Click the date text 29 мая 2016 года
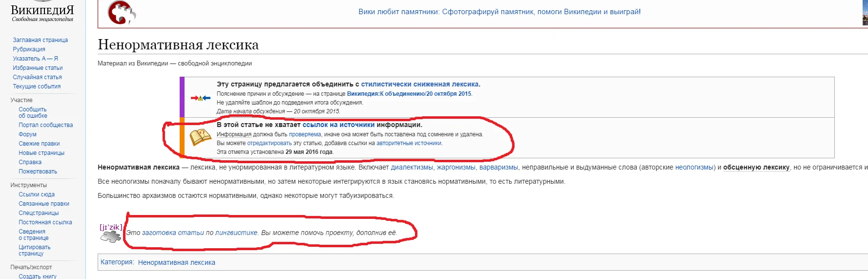Screen dimensions: 868x279 pyautogui.click(x=309, y=152)
